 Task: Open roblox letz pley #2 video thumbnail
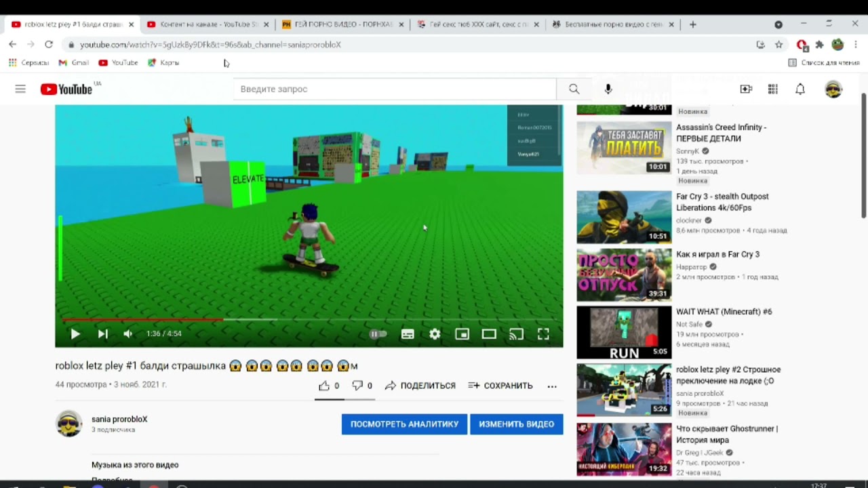[x=624, y=390]
